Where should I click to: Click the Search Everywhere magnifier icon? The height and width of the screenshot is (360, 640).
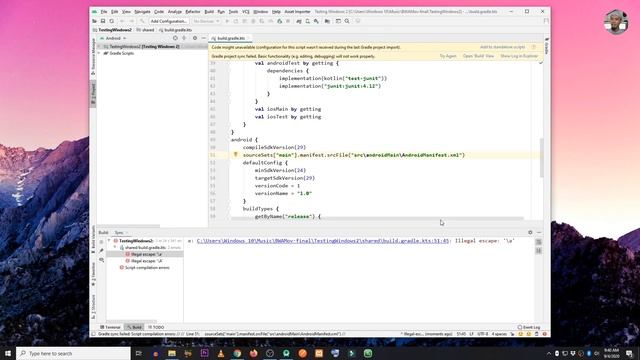[x=347, y=21]
